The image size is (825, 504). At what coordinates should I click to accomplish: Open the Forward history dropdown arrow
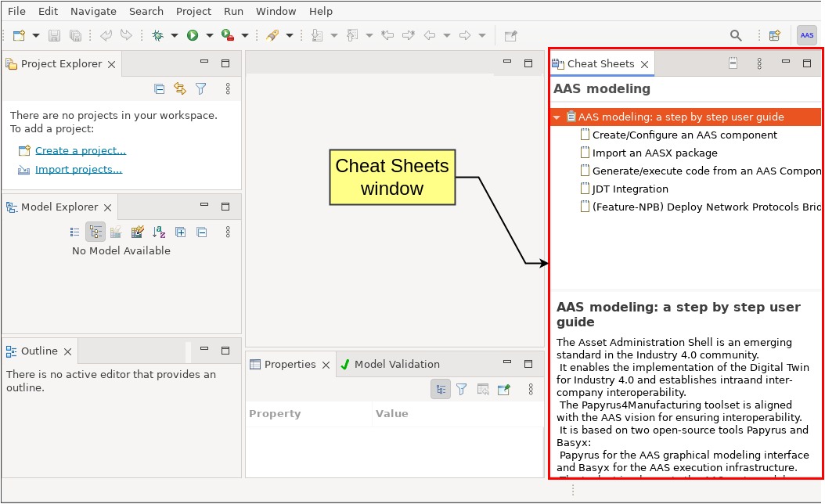[482, 36]
